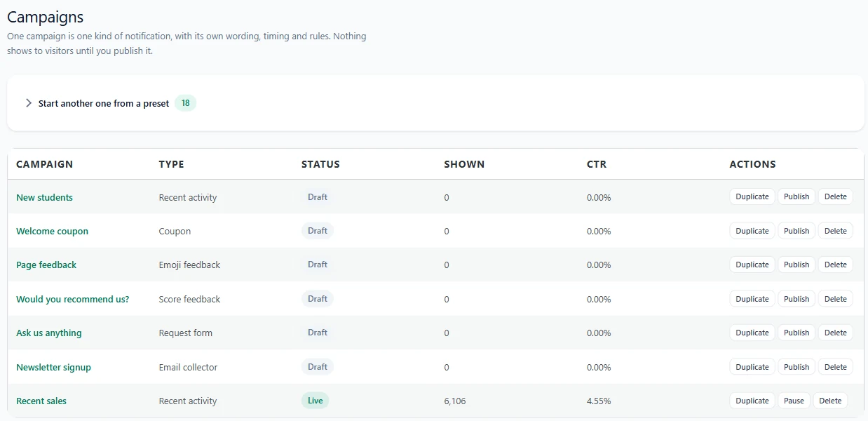Viewport: 868px width, 421px height.
Task: Click the SHOWN column header
Action: pos(464,164)
